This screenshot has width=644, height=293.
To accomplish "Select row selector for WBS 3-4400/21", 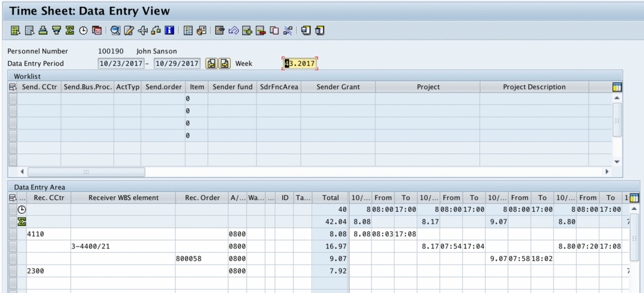I will 13,245.
